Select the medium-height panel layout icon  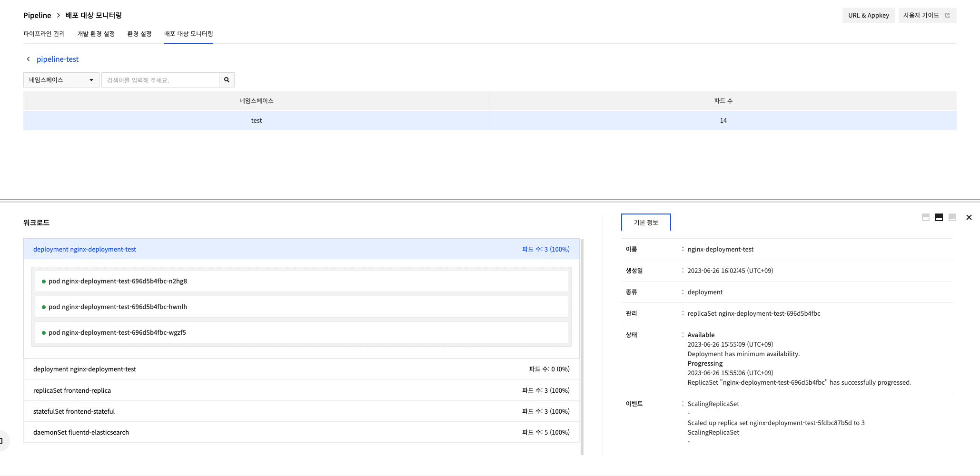(939, 217)
